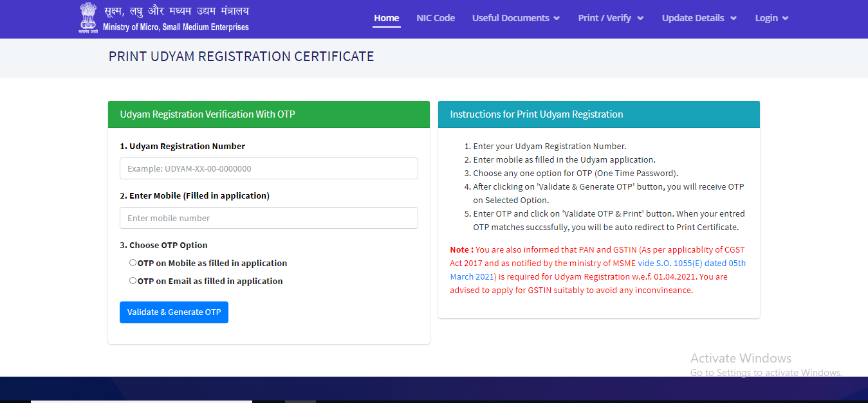
Task: Select OTP on Mobile option
Action: [x=133, y=262]
